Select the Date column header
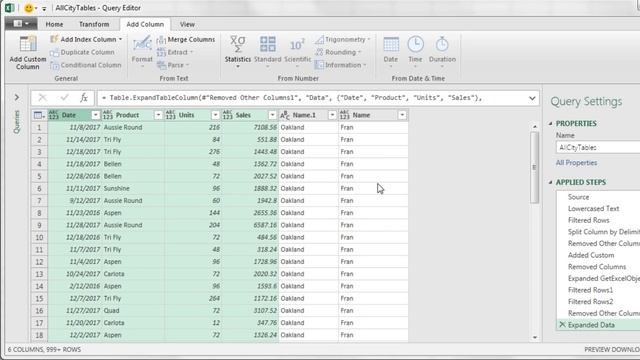Image resolution: width=640 pixels, height=360 pixels. (69, 115)
